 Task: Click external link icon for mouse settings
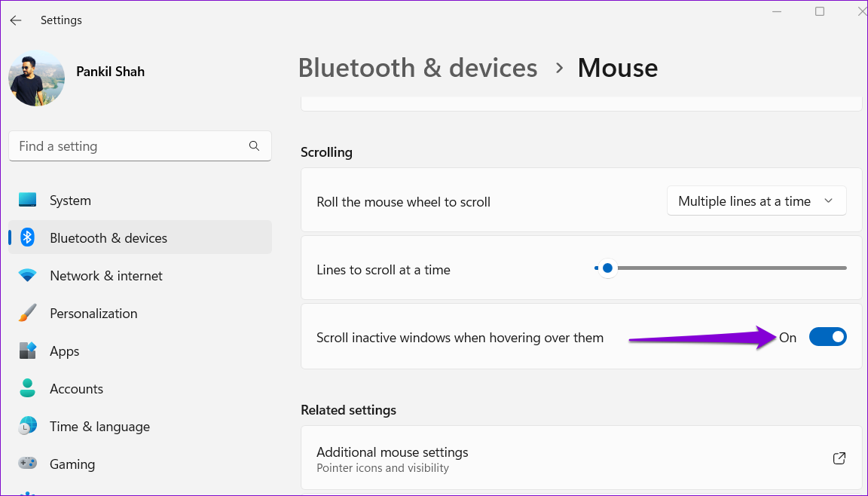(x=839, y=458)
